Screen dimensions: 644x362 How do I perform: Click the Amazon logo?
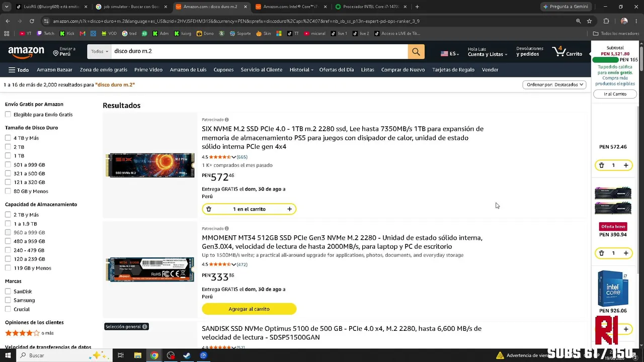pyautogui.click(x=26, y=51)
